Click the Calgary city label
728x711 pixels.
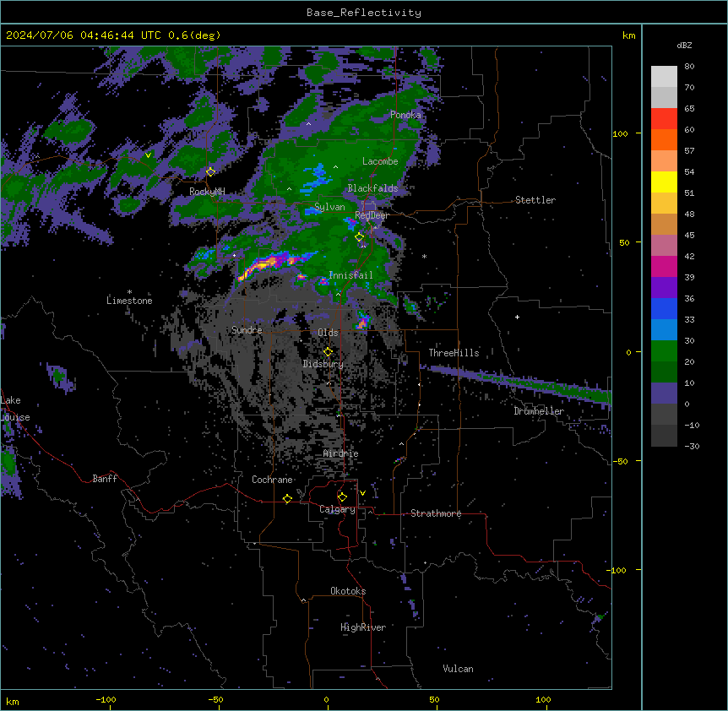click(x=337, y=509)
